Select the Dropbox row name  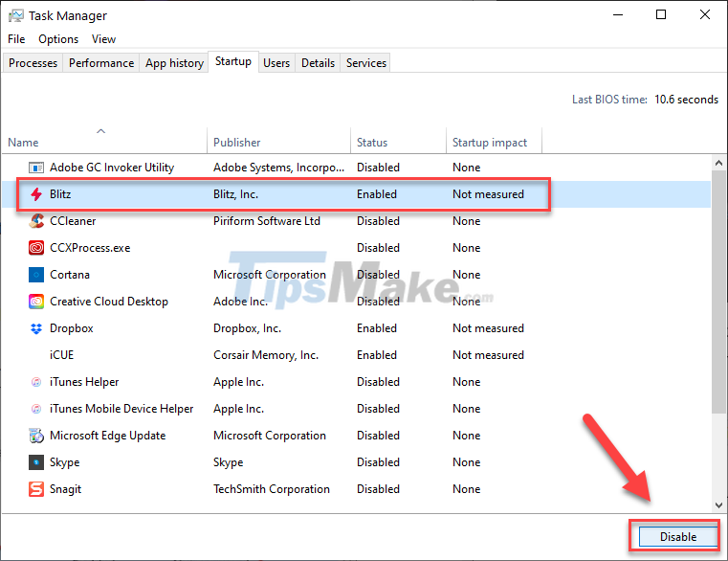[x=72, y=328]
